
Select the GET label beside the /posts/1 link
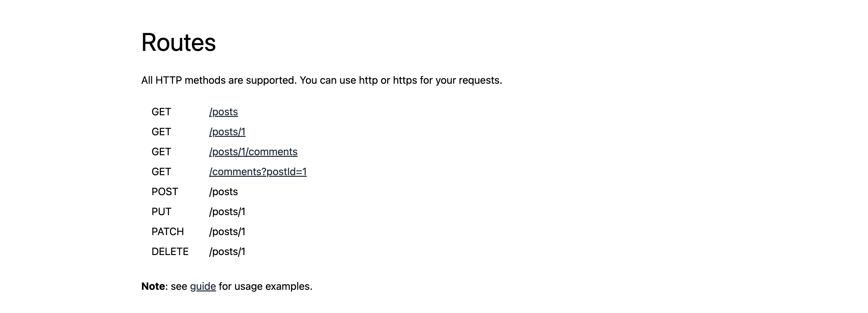[162, 132]
